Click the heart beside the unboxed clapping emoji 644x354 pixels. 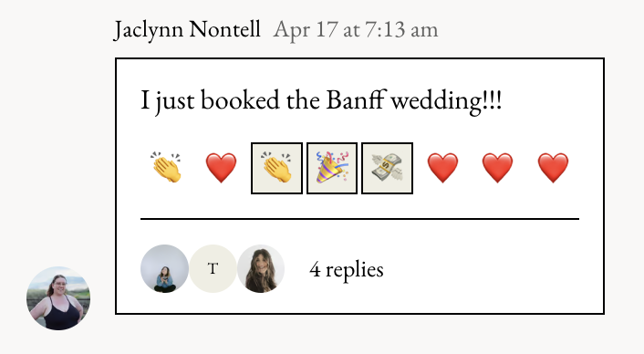(221, 168)
